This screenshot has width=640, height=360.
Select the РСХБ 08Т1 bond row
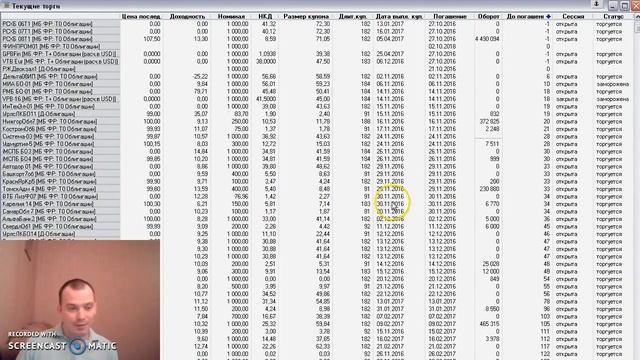(60, 39)
